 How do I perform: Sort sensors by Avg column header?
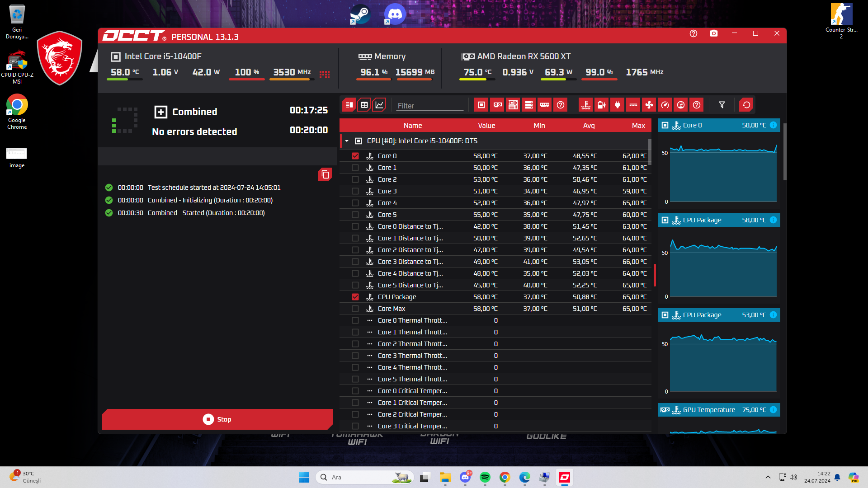click(x=589, y=126)
